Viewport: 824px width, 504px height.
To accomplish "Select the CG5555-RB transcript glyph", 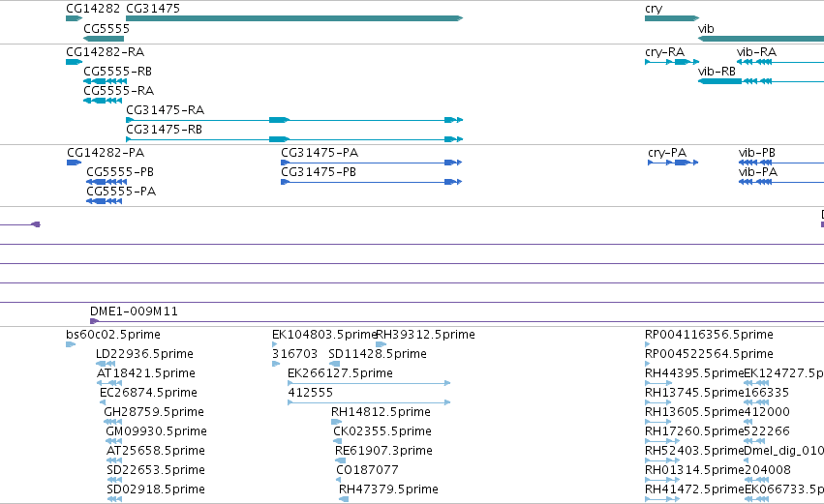I will [x=106, y=81].
